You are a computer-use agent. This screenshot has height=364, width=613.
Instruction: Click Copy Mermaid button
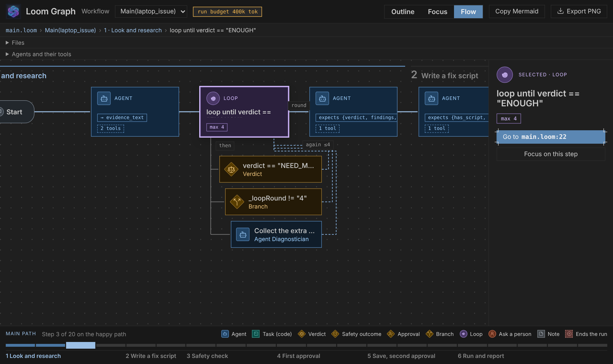coord(517,11)
